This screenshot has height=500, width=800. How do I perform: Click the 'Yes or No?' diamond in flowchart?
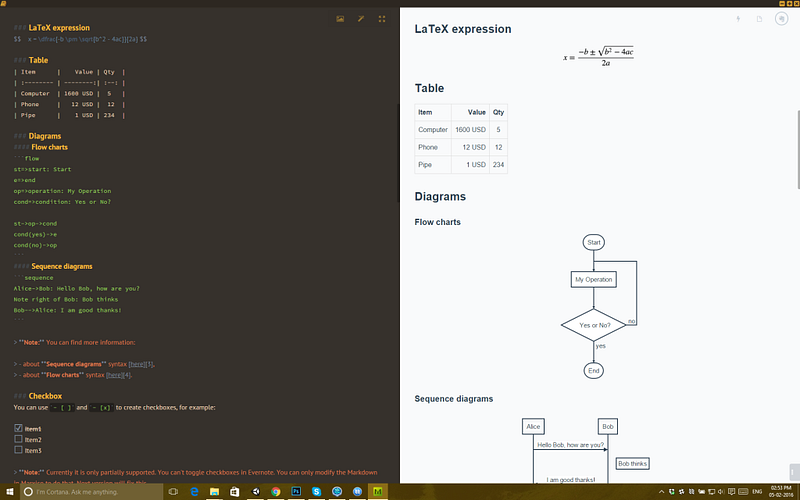coord(593,325)
